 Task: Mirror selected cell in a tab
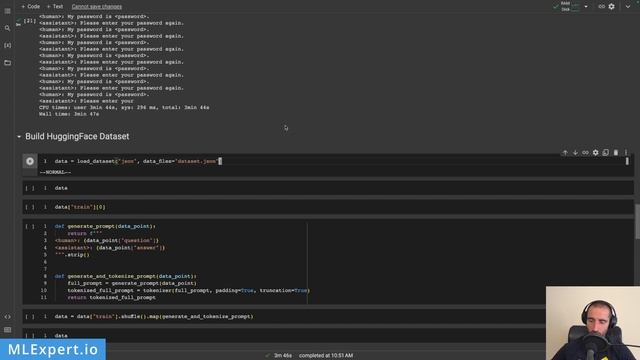tap(606, 153)
